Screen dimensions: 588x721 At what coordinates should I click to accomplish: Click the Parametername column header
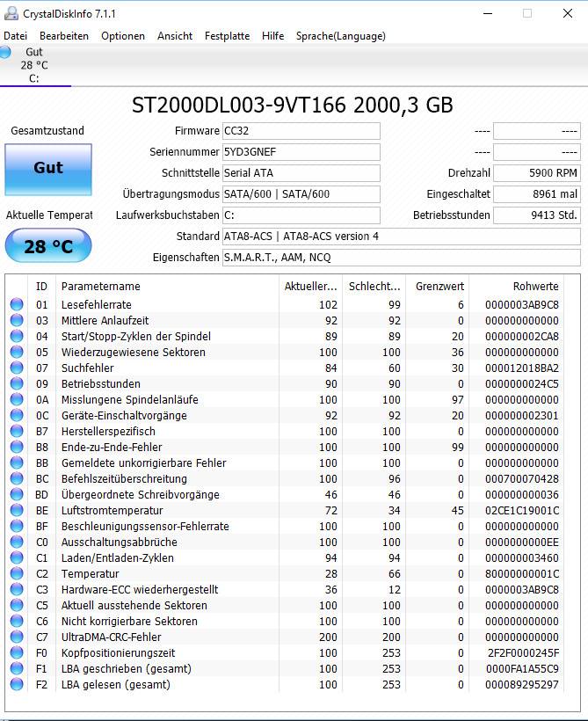point(167,286)
